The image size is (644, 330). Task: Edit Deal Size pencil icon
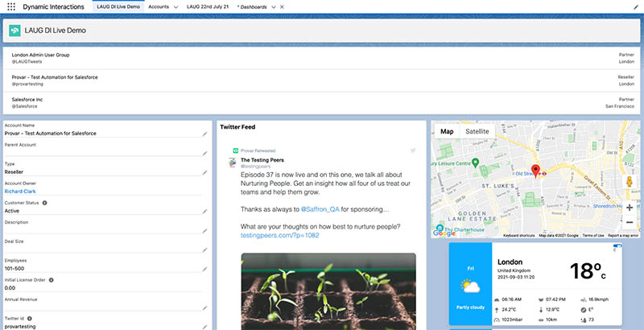click(x=204, y=250)
